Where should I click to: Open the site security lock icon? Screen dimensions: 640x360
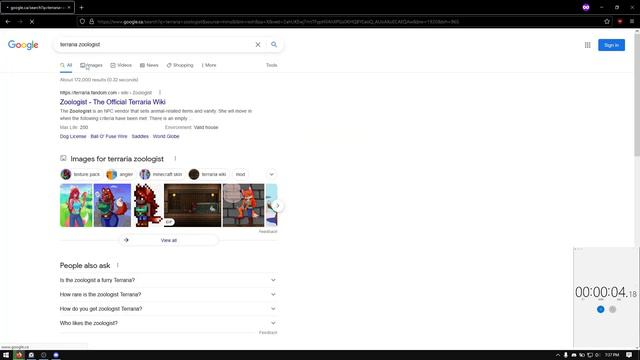coord(91,21)
